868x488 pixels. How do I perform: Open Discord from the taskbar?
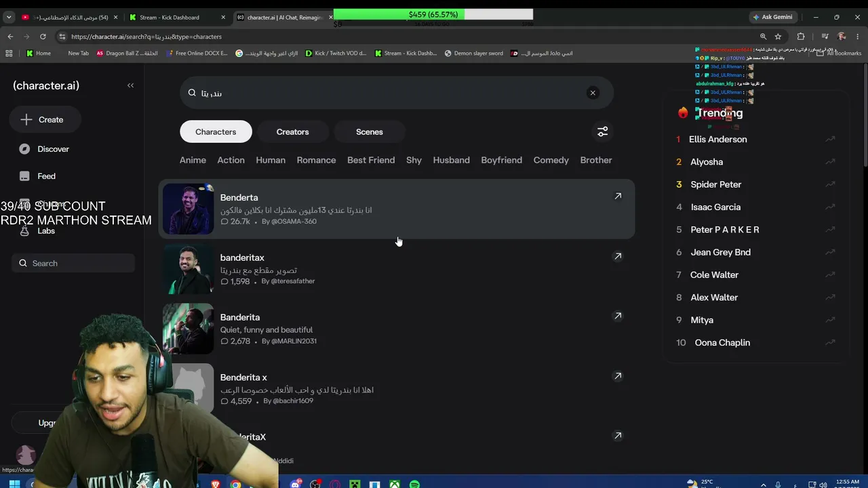[x=296, y=484]
